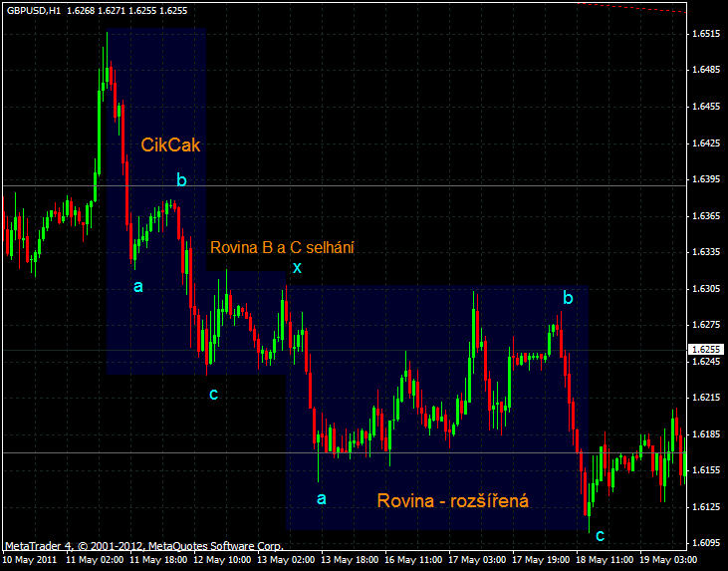This screenshot has width=728, height=571.
Task: Click the '16 May 11:00' time axis label
Action: (413, 559)
